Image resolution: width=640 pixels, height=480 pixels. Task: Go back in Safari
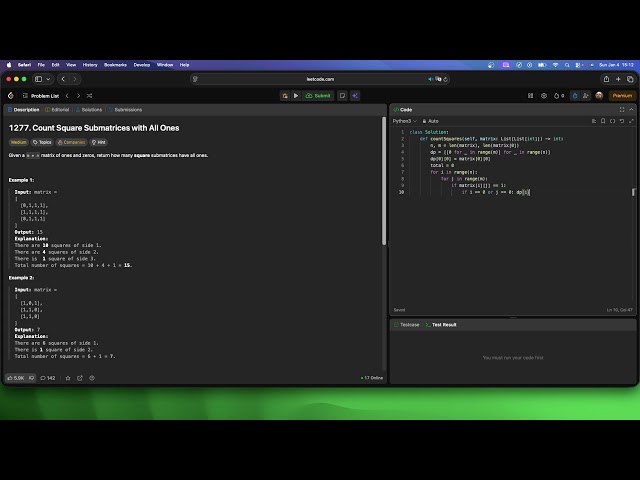coord(63,79)
